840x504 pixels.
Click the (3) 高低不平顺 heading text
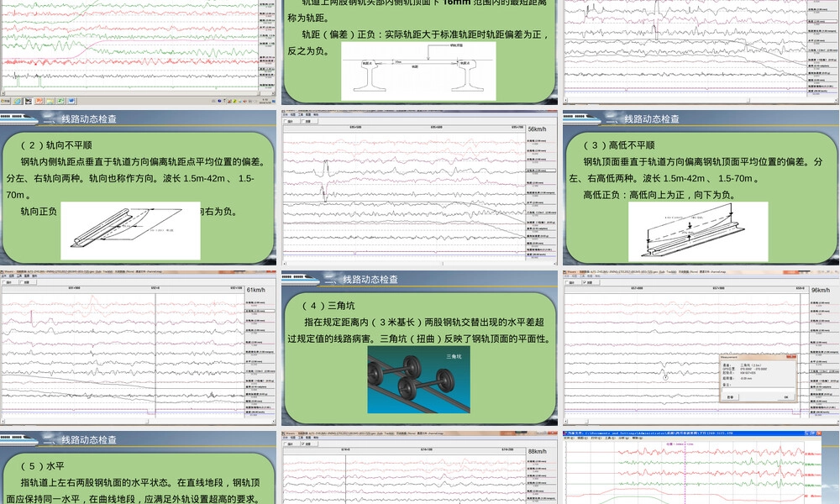coord(619,145)
